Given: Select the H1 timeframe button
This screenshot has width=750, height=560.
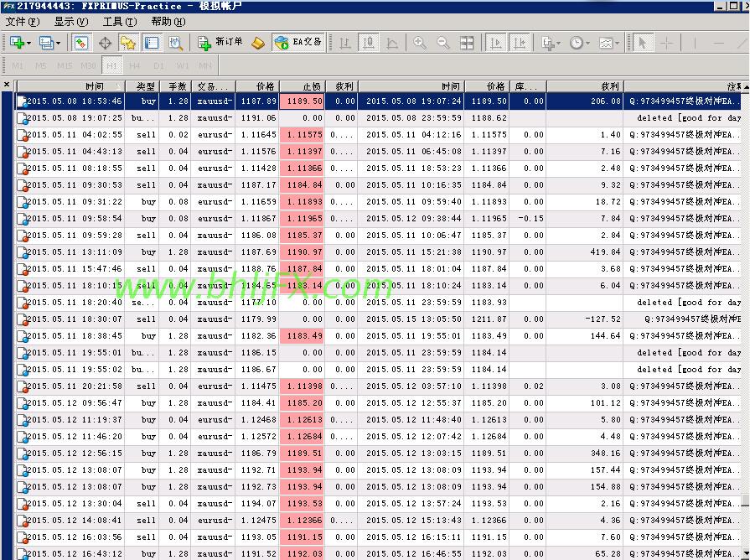Looking at the screenshot, I should tap(112, 65).
